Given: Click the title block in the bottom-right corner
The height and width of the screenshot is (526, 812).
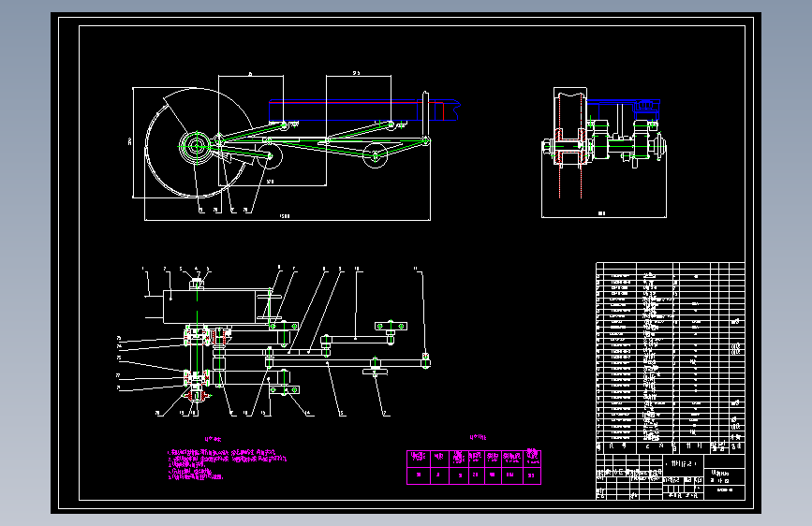Looking at the screenshot, I should 671,477.
